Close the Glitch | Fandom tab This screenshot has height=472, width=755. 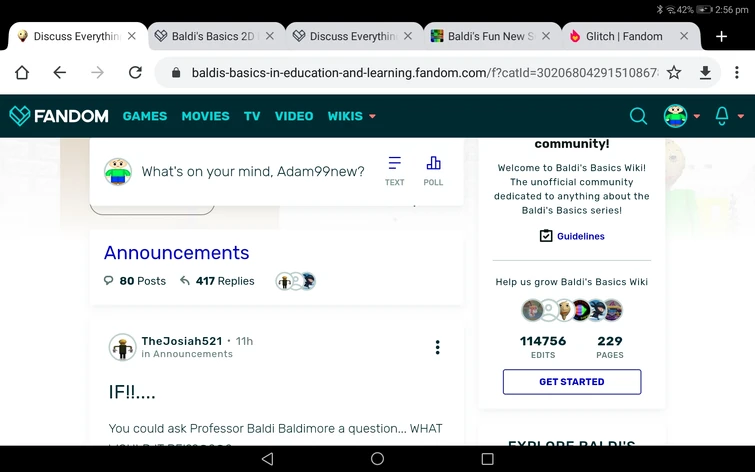pyautogui.click(x=684, y=36)
